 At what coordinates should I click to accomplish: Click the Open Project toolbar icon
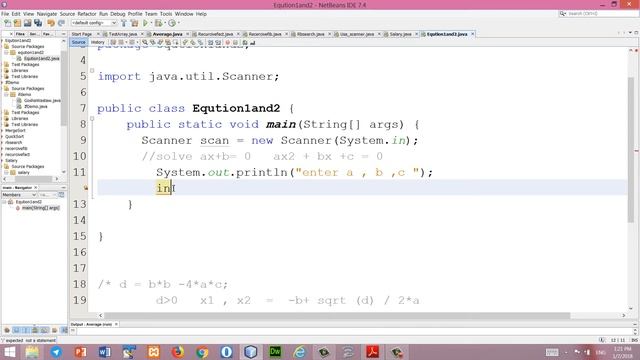28,23
